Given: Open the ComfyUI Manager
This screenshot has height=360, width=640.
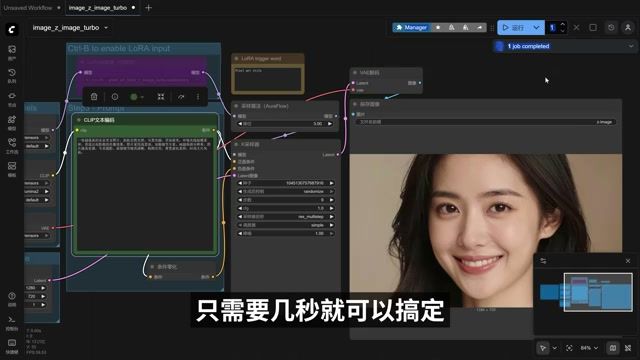Looking at the screenshot, I should click(x=411, y=27).
